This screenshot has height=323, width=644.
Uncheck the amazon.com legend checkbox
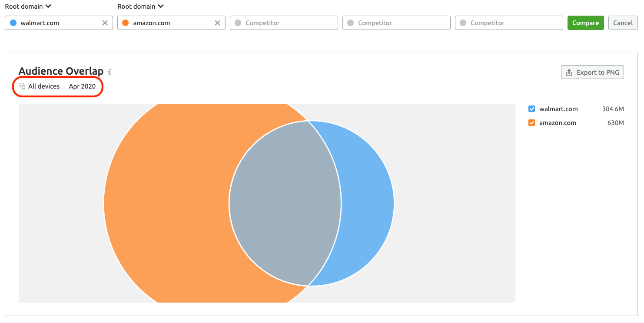click(x=531, y=123)
